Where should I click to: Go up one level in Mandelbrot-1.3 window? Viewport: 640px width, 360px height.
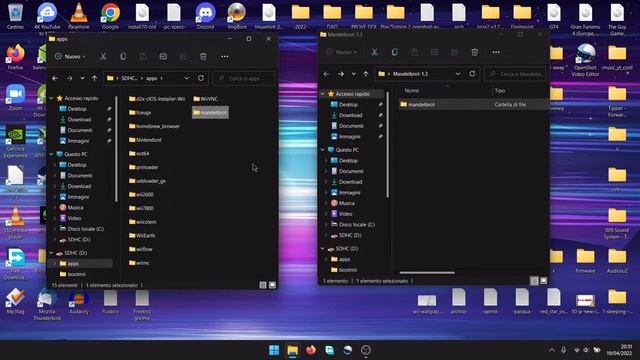point(366,74)
